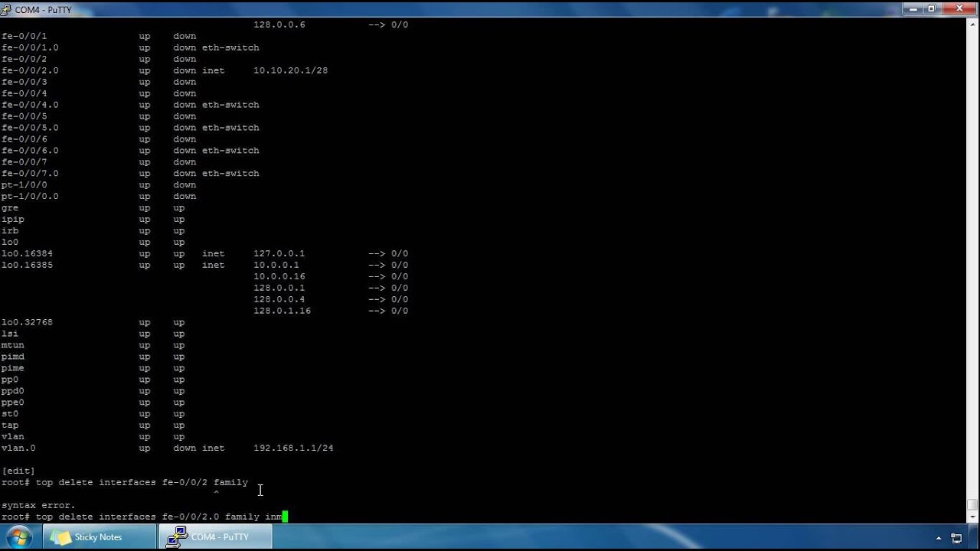Click the address 127.0.0.1
The height and width of the screenshot is (551, 980).
[x=279, y=253]
